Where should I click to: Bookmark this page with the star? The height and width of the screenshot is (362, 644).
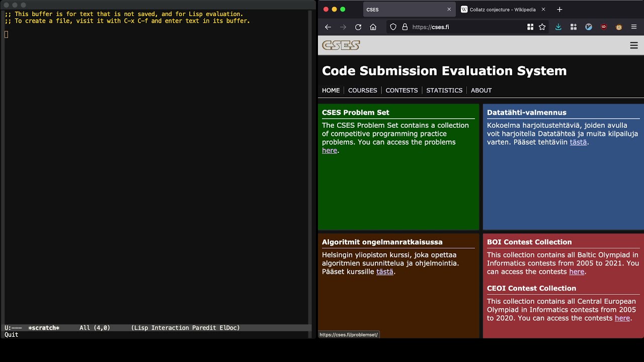tap(542, 27)
